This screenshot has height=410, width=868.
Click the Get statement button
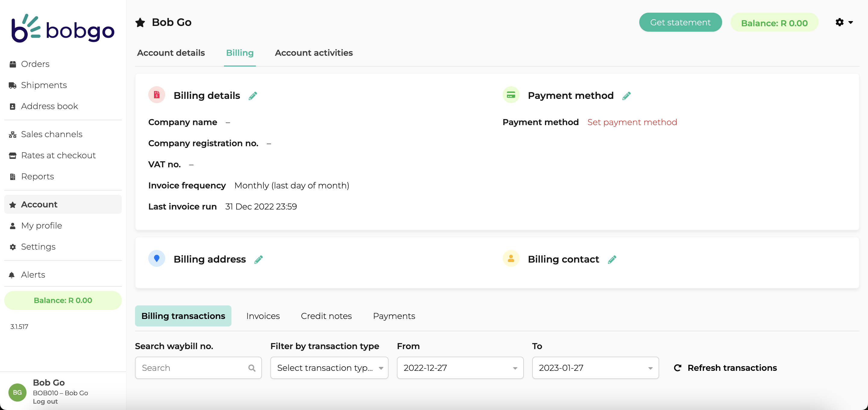(x=680, y=22)
